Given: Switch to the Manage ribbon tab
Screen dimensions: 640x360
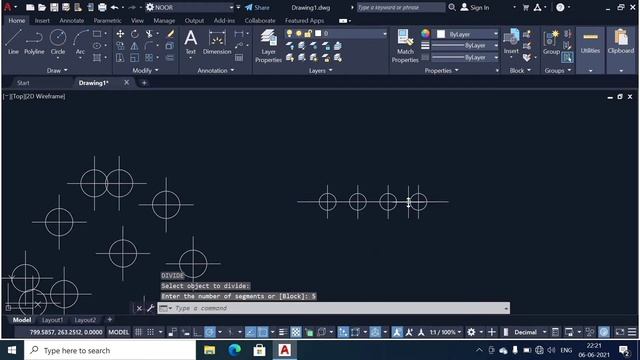Looking at the screenshot, I should click(x=164, y=20).
